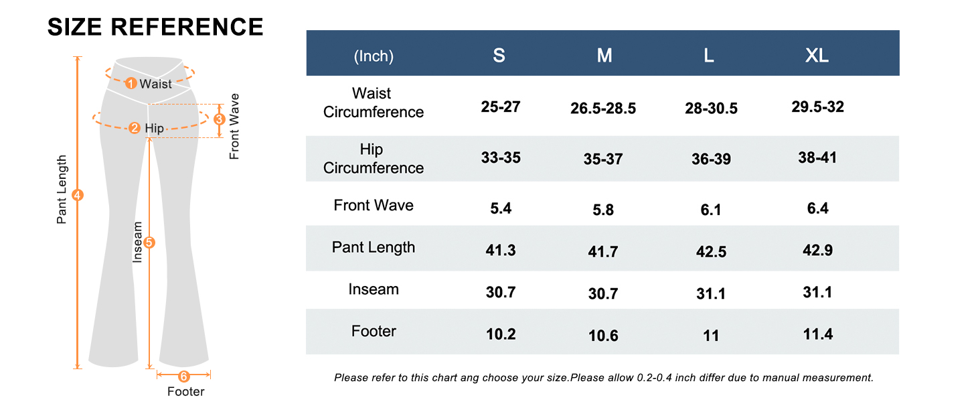Viewport: 980px width, 402px height.
Task: Select the Waist Circumference row label
Action: [x=374, y=103]
